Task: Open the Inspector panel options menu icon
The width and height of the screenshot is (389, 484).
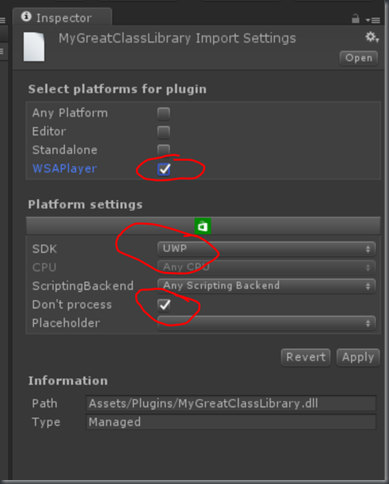Action: click(x=373, y=20)
